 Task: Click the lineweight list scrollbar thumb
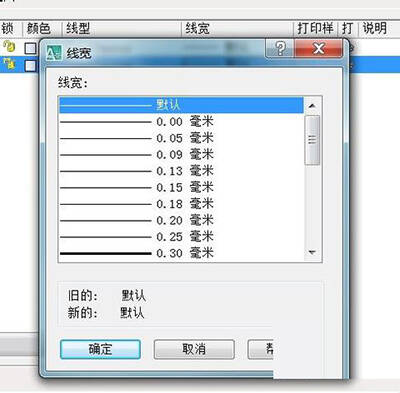[x=312, y=140]
